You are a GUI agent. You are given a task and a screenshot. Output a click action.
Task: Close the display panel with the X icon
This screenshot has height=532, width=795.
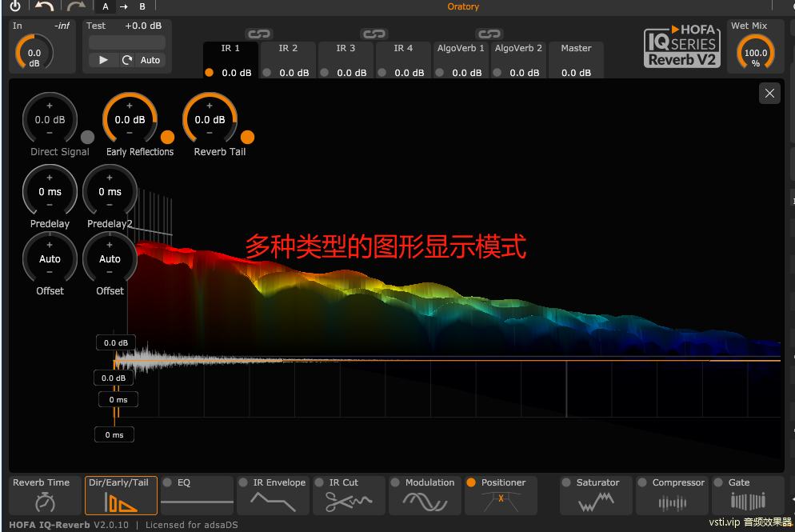(769, 94)
